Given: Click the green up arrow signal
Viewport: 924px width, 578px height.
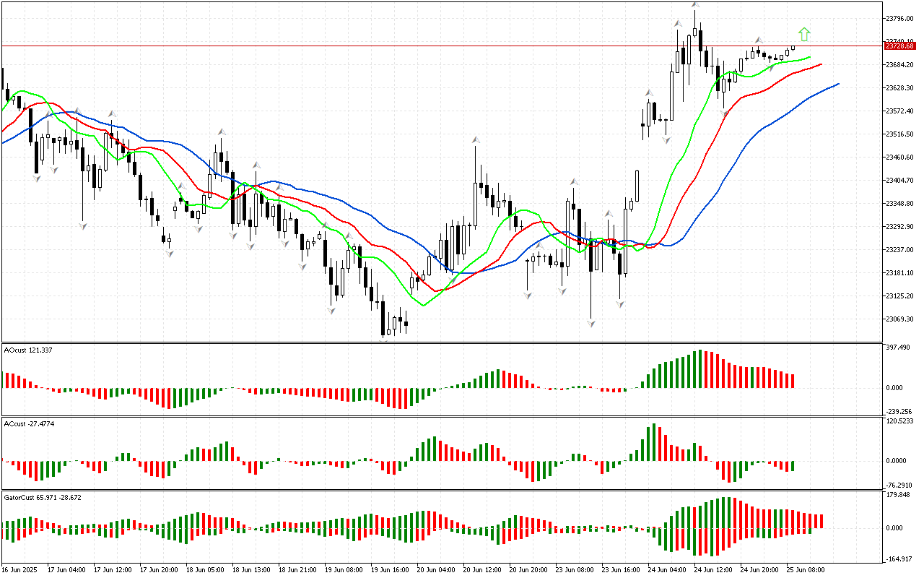Looking at the screenshot, I should (x=804, y=34).
